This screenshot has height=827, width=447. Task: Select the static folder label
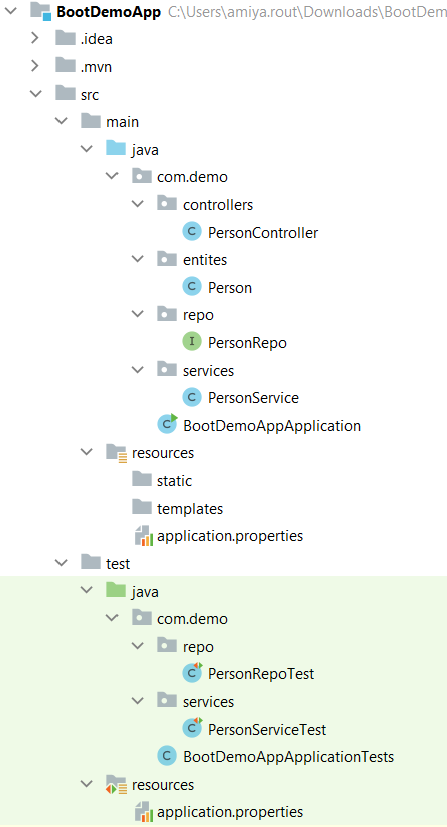174,480
